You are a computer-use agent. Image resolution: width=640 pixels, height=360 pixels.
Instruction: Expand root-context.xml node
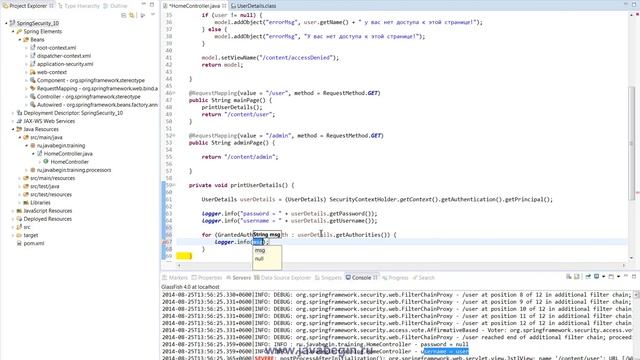click(x=27, y=48)
